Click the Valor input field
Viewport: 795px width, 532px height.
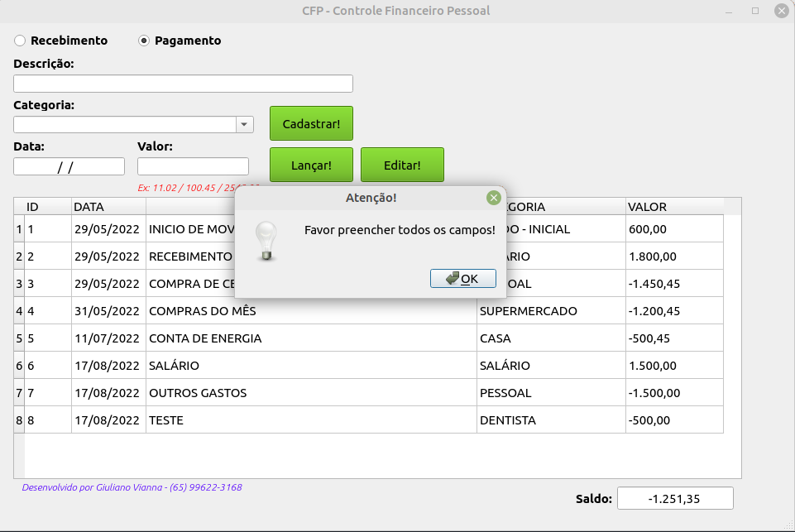(x=192, y=165)
